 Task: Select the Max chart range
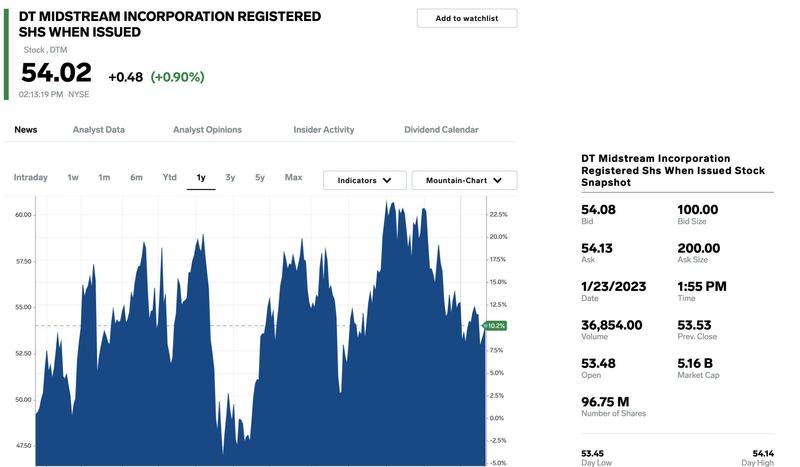pos(293,177)
